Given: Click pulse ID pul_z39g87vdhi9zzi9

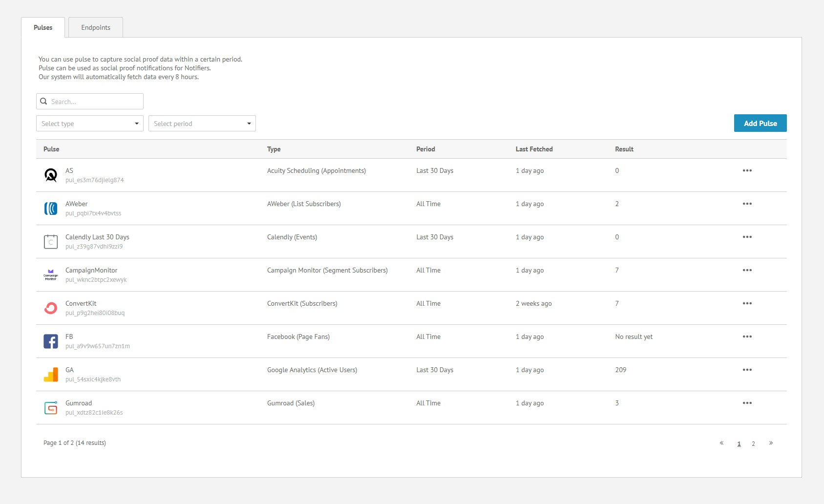Looking at the screenshot, I should (94, 247).
